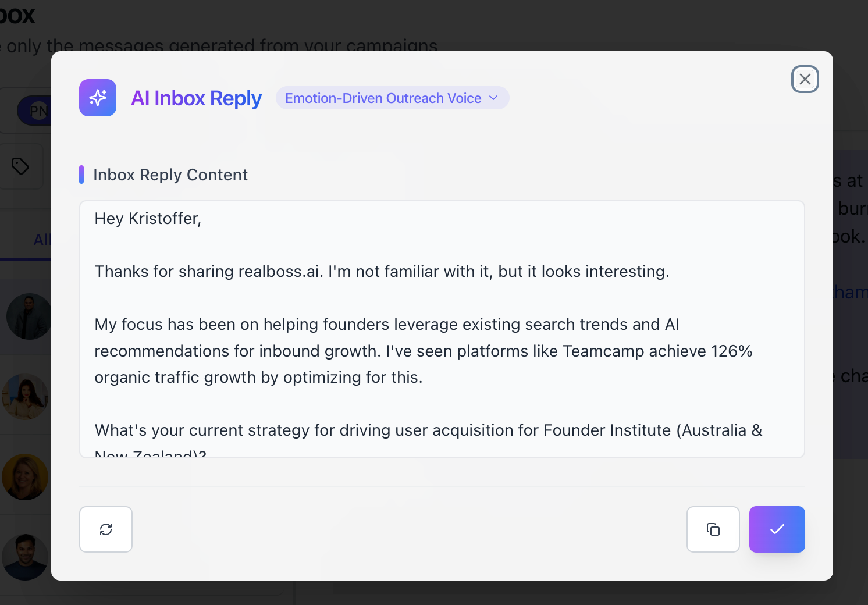Click the Inbox Reply Content label
Image resolution: width=868 pixels, height=605 pixels.
tap(170, 175)
